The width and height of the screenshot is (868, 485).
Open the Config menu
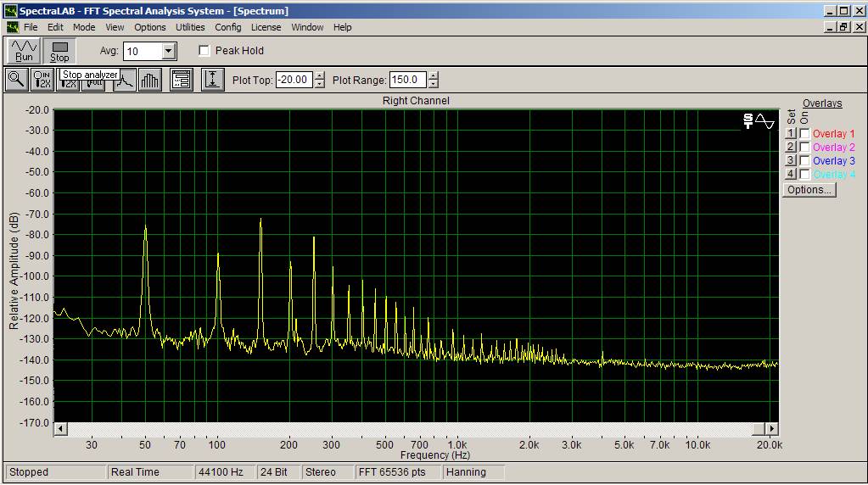(228, 27)
